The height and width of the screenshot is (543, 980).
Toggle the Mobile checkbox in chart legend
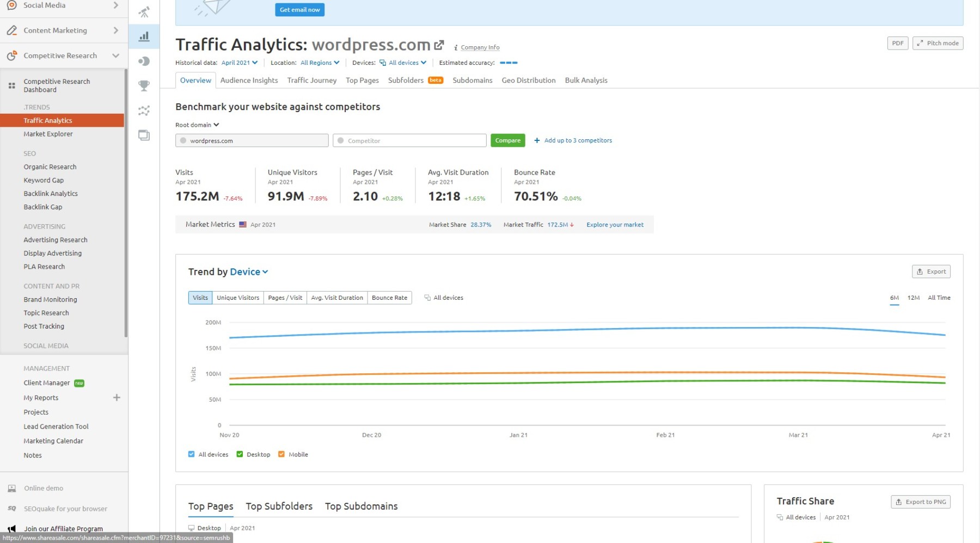click(x=281, y=454)
